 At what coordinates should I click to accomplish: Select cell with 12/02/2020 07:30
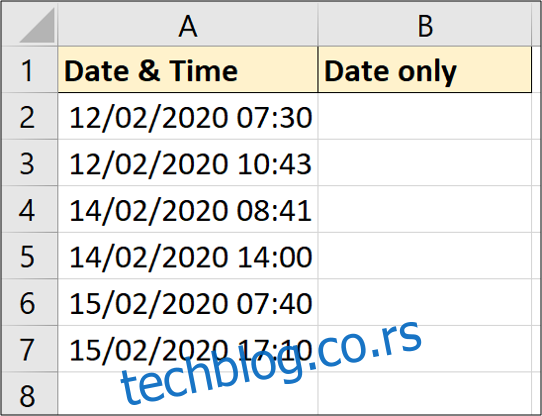pyautogui.click(x=188, y=116)
